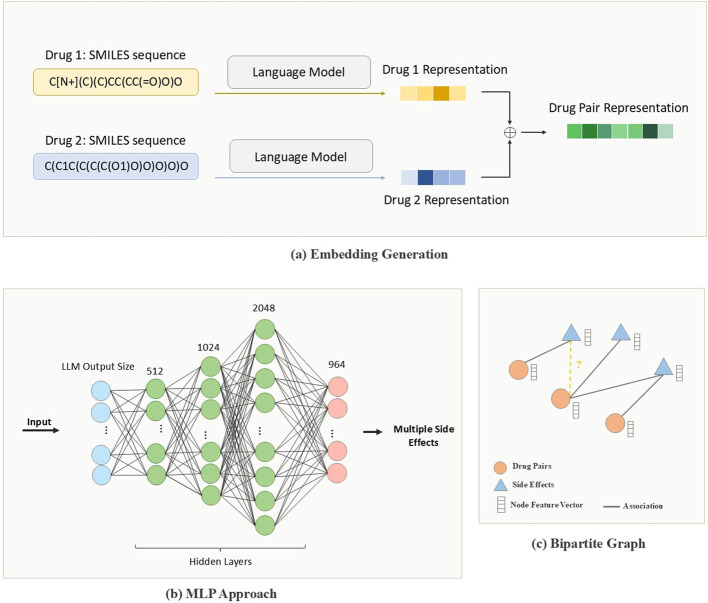The height and width of the screenshot is (603, 708).
Task: Click the arrow next to Input label
Action: (41, 430)
